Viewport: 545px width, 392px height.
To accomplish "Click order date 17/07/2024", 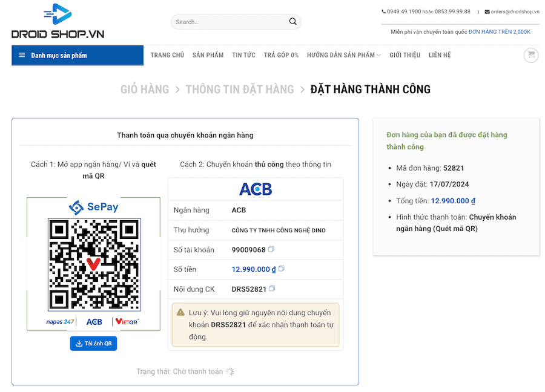I will [x=449, y=185].
